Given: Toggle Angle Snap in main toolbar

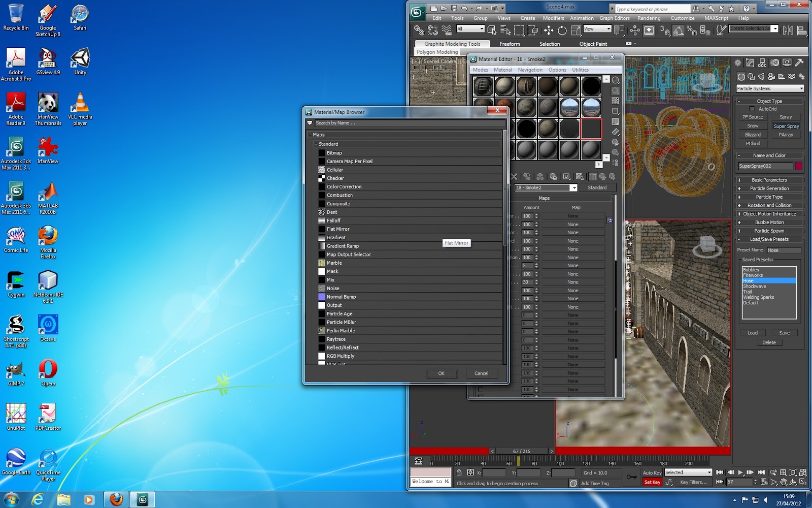Looking at the screenshot, I should pyautogui.click(x=678, y=30).
